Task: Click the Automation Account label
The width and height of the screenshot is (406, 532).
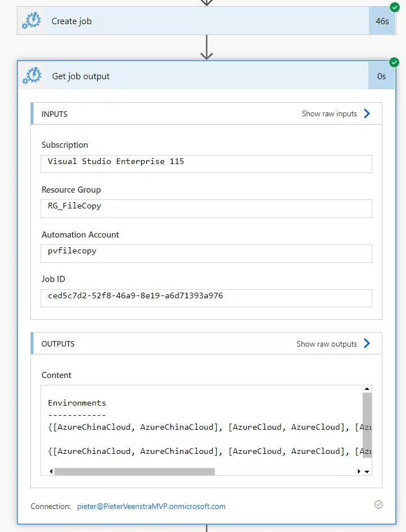Action: 80,234
